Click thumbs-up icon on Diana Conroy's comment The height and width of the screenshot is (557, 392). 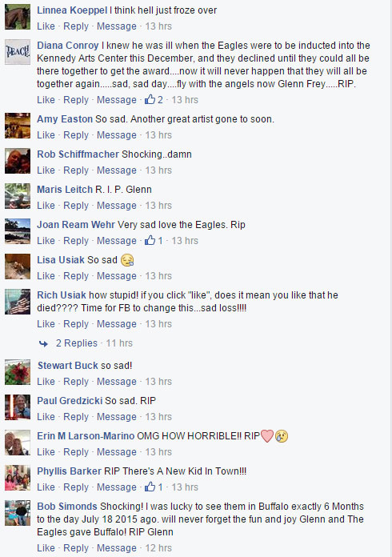pos(150,99)
